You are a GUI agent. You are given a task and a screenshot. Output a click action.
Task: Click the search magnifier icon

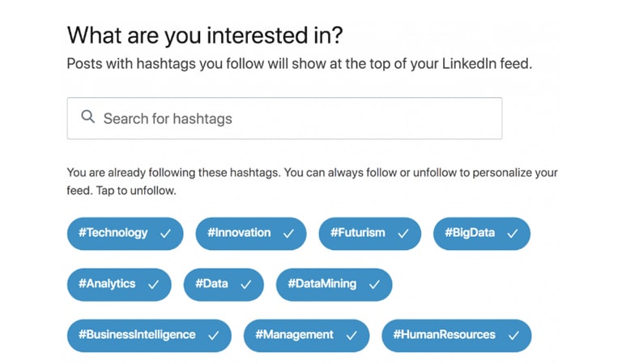pos(87,116)
